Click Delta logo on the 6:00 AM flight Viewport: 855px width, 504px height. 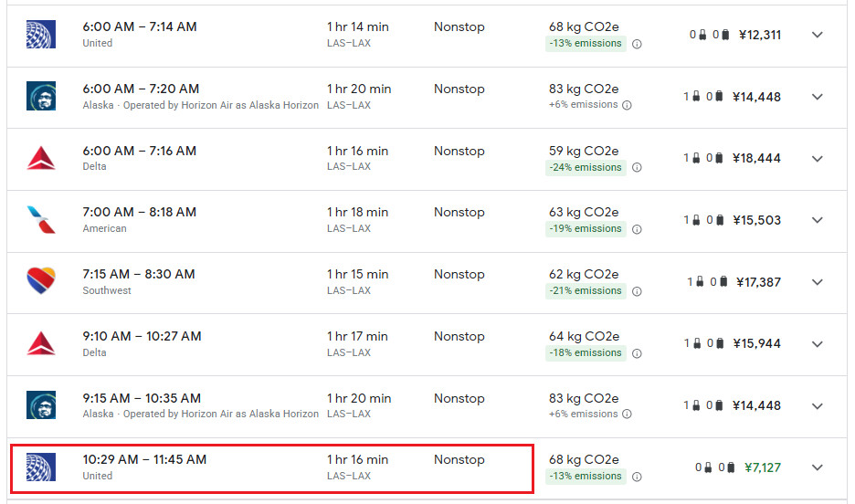[41, 158]
